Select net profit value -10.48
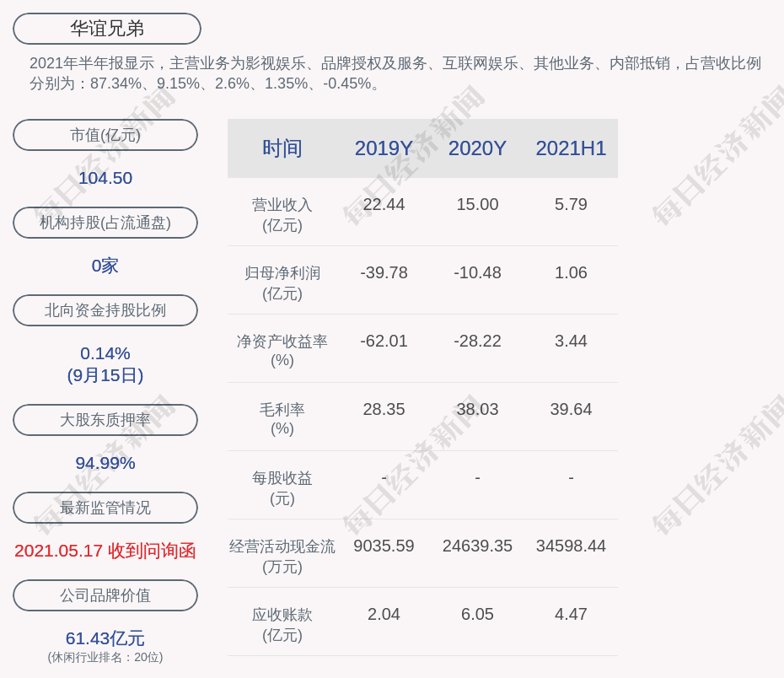 (x=477, y=272)
